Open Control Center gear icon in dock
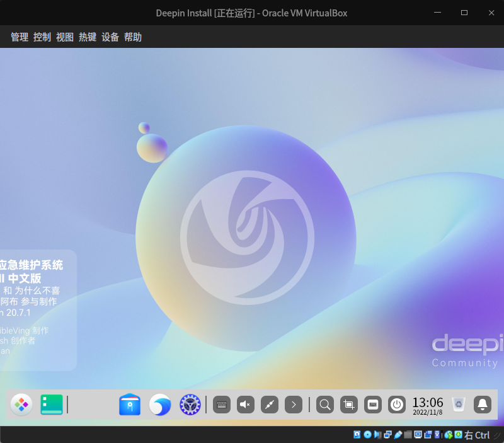Screen dimensions: 504x443 click(190, 405)
